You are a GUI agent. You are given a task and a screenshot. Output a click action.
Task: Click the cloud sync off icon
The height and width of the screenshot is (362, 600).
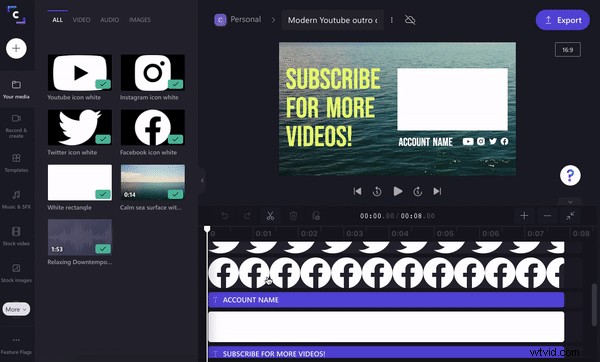click(410, 20)
